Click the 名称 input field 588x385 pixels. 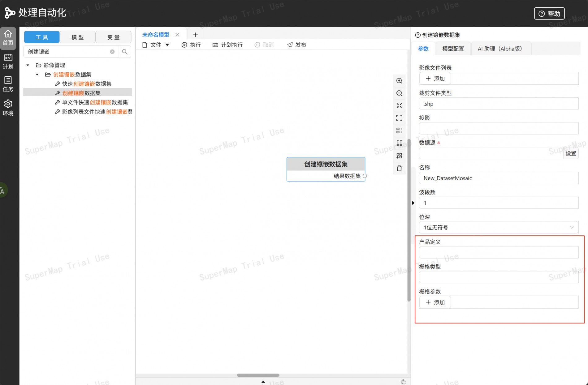(499, 178)
